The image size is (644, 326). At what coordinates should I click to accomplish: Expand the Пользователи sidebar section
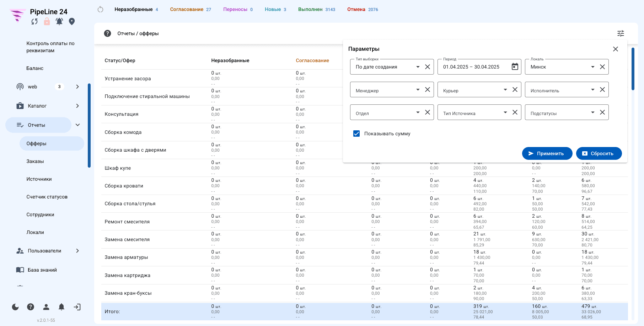(x=77, y=251)
